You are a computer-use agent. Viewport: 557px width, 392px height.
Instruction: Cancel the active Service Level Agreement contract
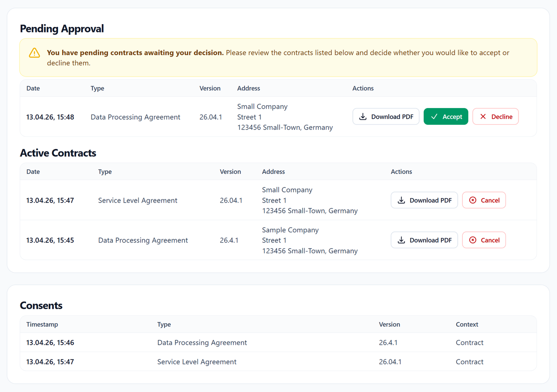coord(484,200)
